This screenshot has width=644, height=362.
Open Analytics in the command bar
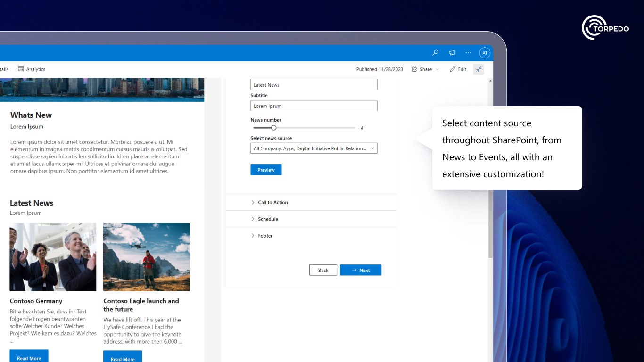pyautogui.click(x=32, y=69)
